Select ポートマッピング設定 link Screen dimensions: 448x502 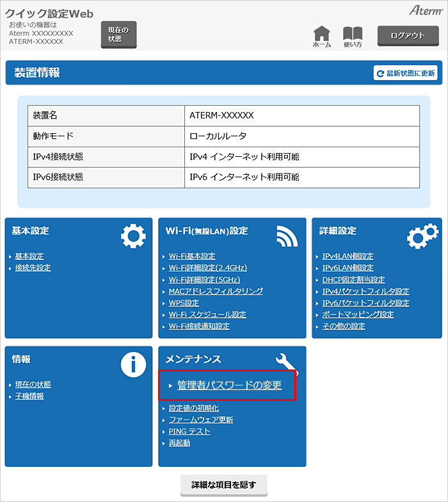(x=358, y=314)
